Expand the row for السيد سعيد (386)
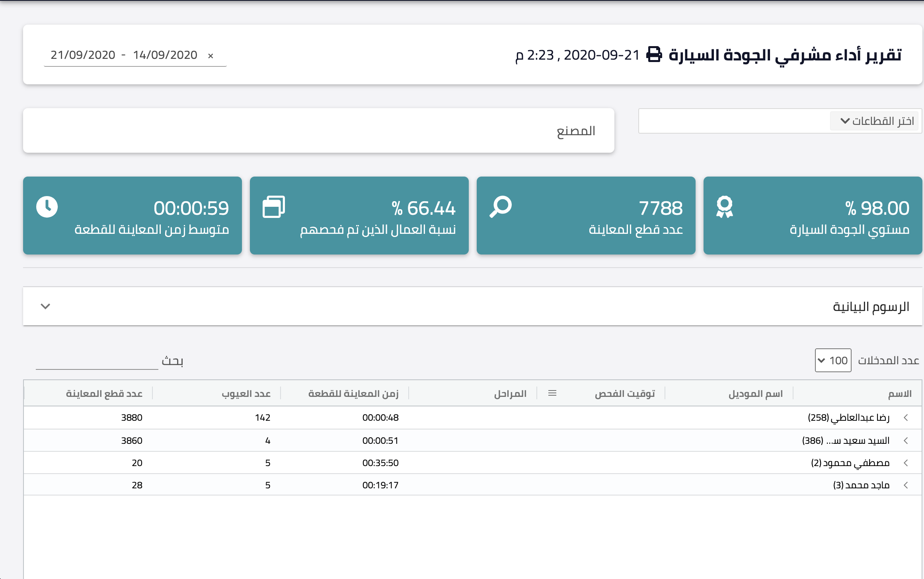The width and height of the screenshot is (924, 579). pos(906,441)
